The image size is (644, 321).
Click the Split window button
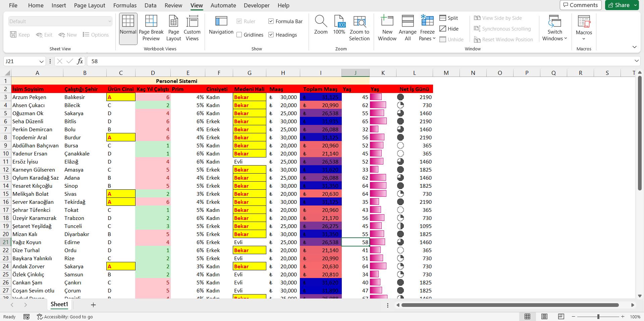point(448,18)
